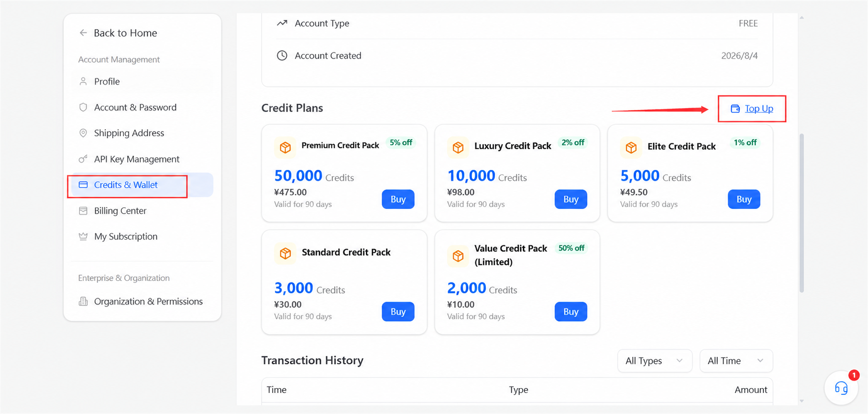Open the All Time filter dropdown
The height and width of the screenshot is (414, 868).
(736, 361)
